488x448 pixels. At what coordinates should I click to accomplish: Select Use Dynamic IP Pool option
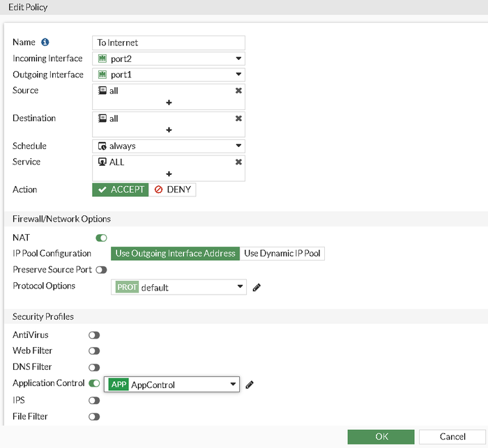tap(282, 254)
